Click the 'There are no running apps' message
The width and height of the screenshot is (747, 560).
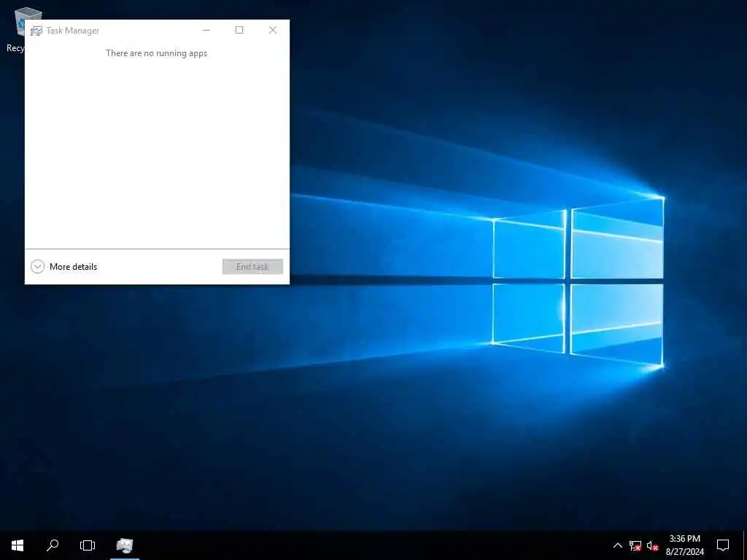[x=156, y=53]
